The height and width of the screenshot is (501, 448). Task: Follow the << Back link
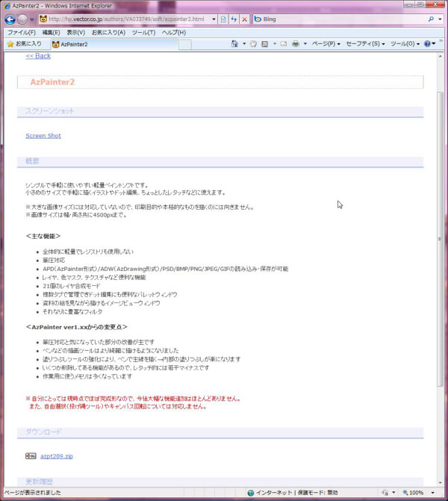[38, 56]
